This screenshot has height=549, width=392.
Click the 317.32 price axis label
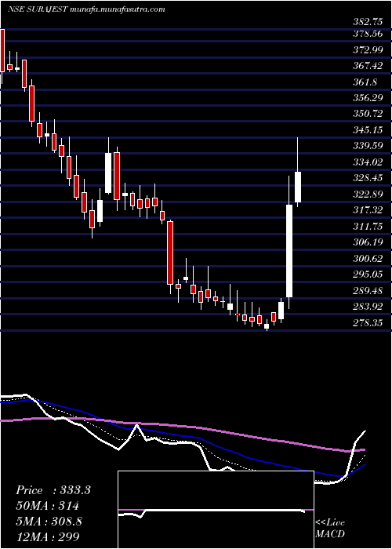pyautogui.click(x=368, y=210)
